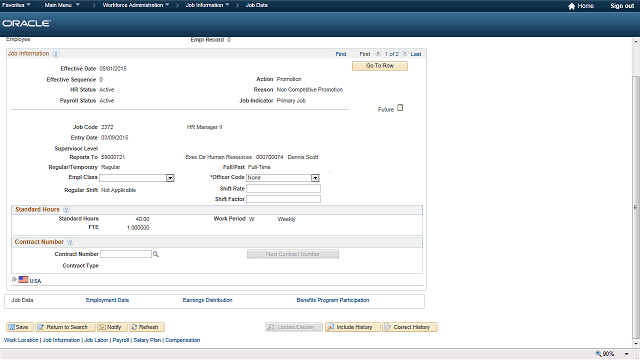Screen dimensions: 640x360
Task: Click the zoom magnifier at 90%
Action: pos(598,353)
